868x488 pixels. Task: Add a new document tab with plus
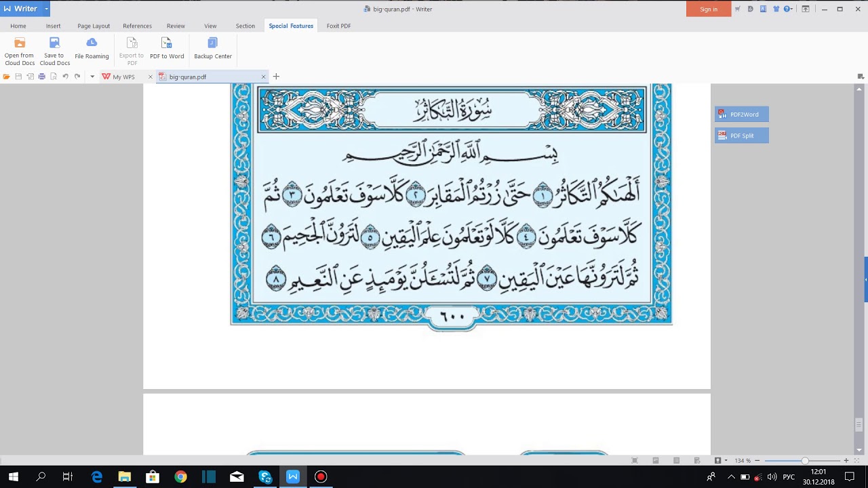[276, 77]
